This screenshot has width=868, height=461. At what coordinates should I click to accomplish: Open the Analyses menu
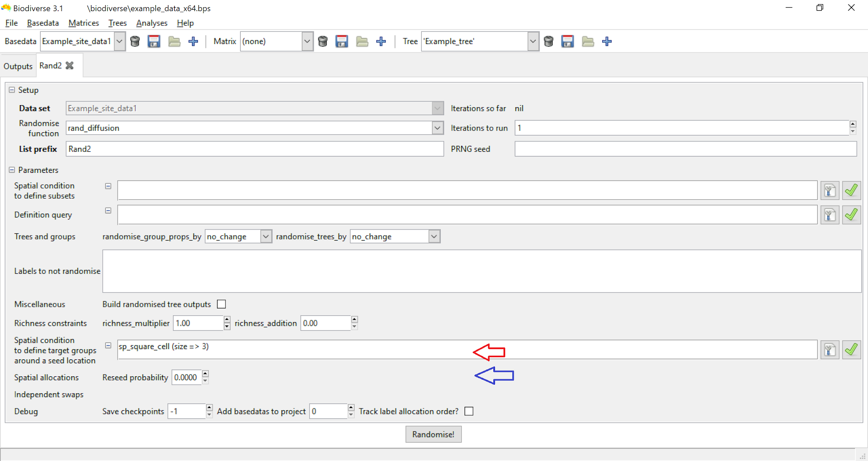pyautogui.click(x=152, y=23)
